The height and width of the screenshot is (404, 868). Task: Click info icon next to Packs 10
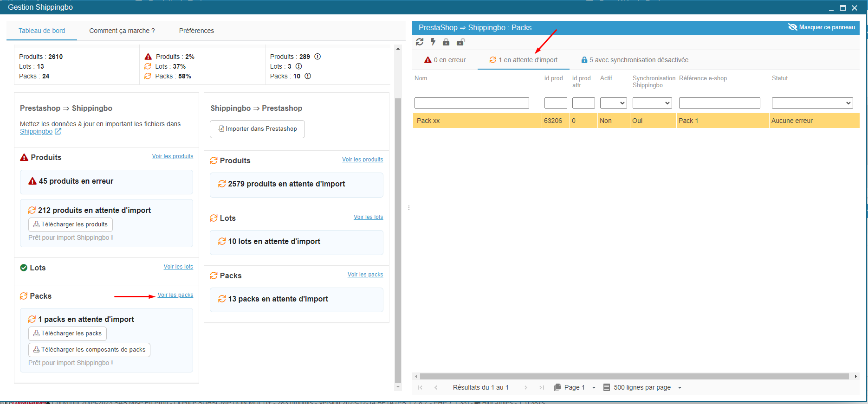[308, 76]
